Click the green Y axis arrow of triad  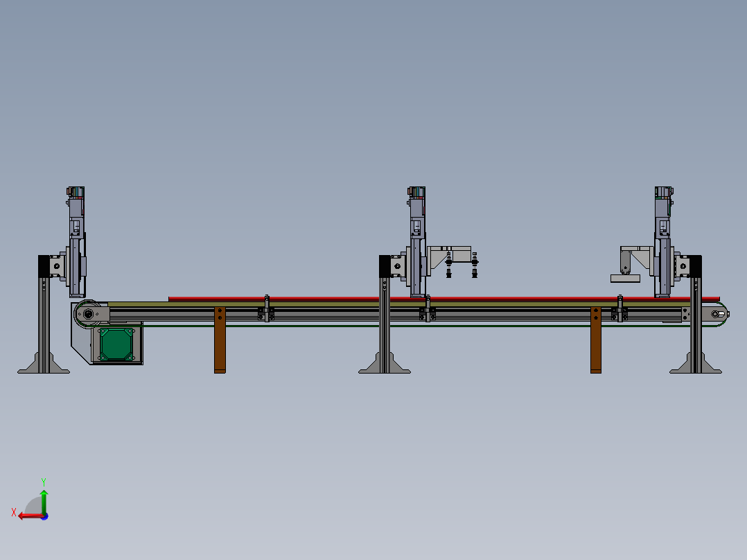tap(44, 501)
